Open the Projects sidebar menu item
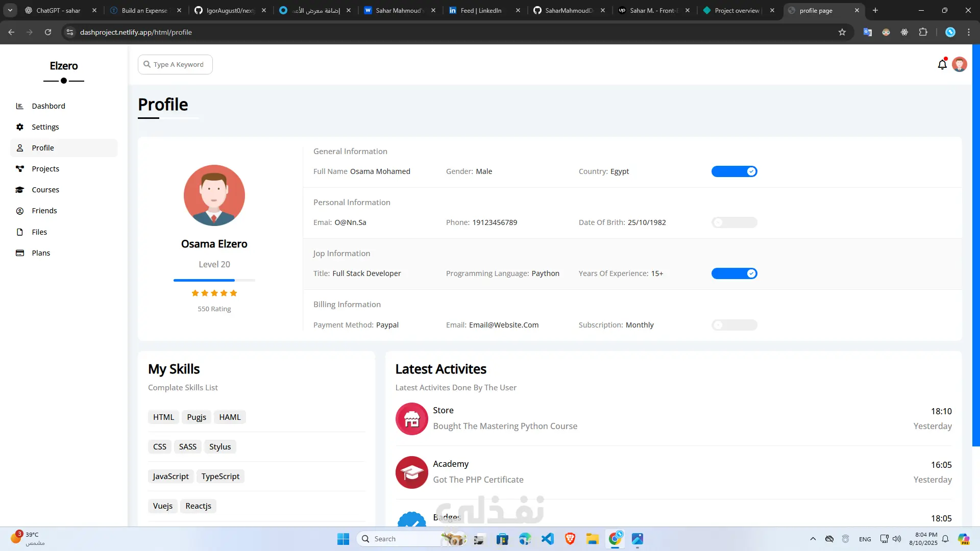Viewport: 980px width, 551px height. point(45,169)
